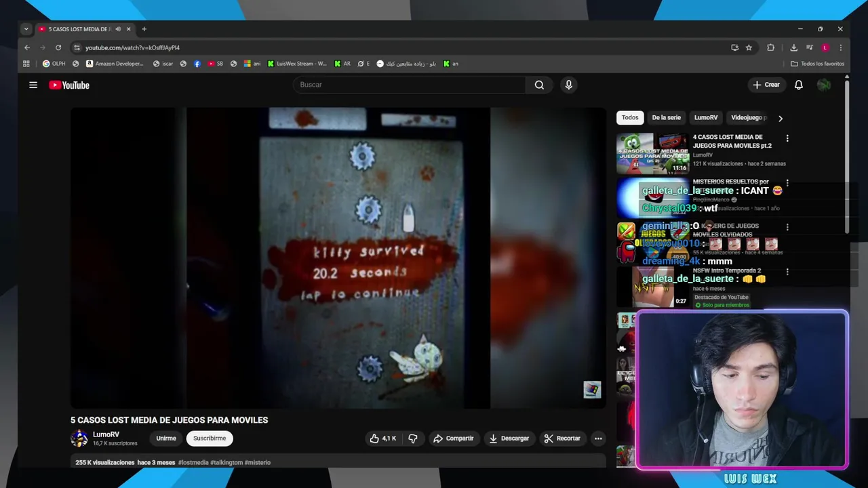Go back in browser history
This screenshot has height=488, width=868.
[x=27, y=47]
